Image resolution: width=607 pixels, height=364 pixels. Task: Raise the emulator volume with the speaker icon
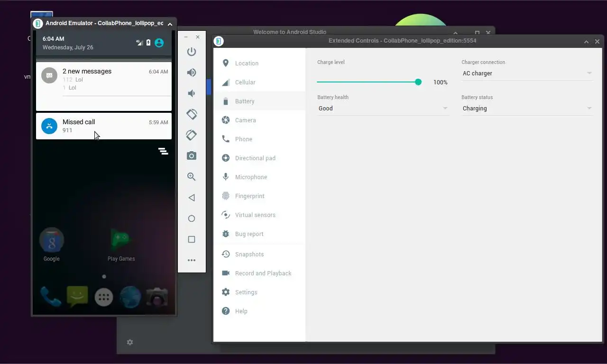pyautogui.click(x=192, y=73)
